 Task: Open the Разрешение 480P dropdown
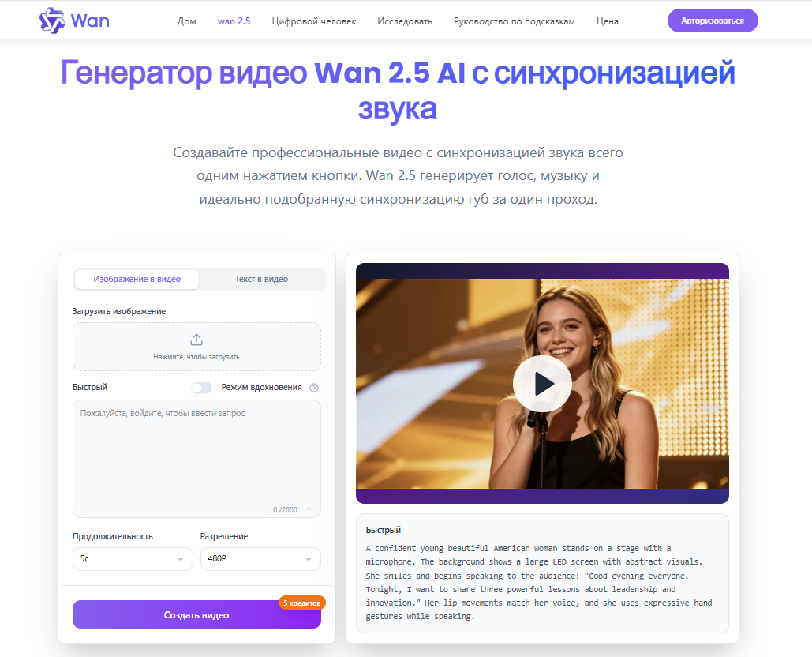click(260, 559)
